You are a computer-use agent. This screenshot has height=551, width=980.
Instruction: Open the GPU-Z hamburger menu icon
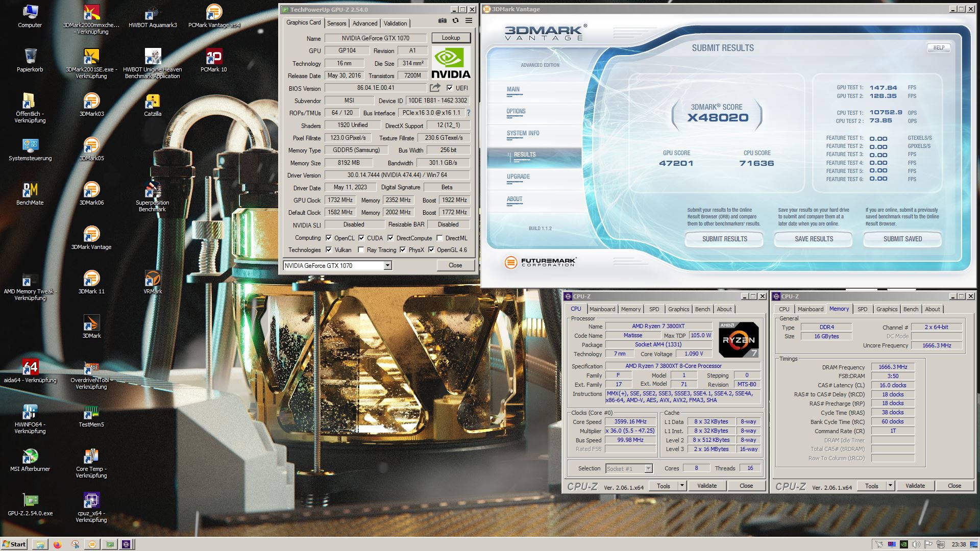(469, 21)
